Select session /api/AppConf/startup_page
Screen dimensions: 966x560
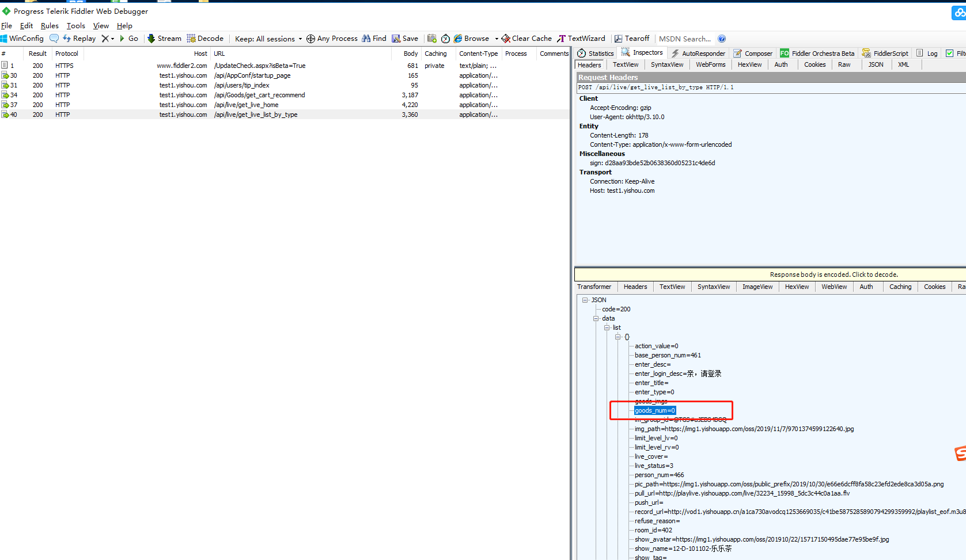coord(285,75)
